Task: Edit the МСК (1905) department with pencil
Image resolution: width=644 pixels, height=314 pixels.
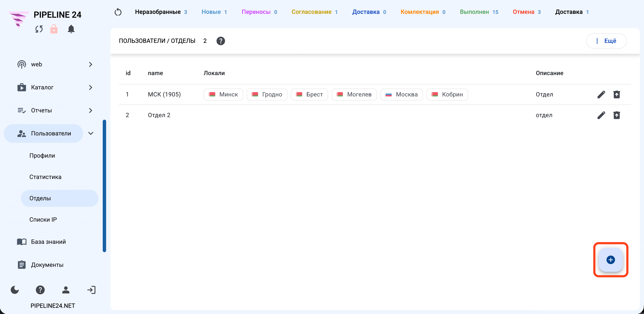Action: tap(601, 94)
